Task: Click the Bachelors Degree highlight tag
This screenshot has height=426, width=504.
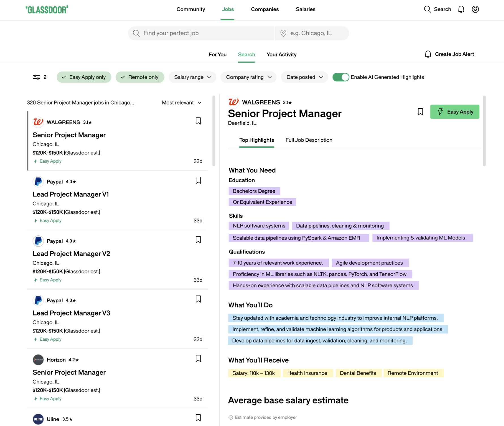Action: click(x=254, y=191)
